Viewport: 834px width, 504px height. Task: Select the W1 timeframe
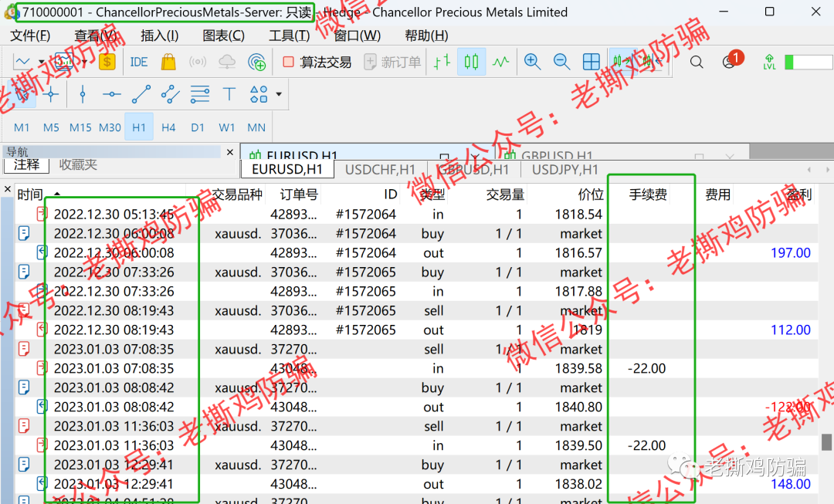[x=226, y=127]
